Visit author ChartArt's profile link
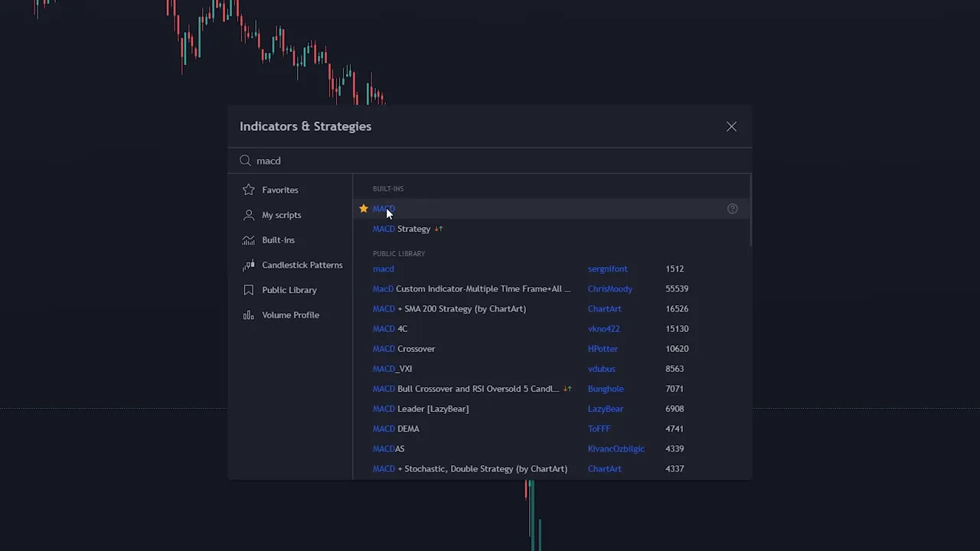Viewport: 980px width, 551px height. (x=604, y=308)
